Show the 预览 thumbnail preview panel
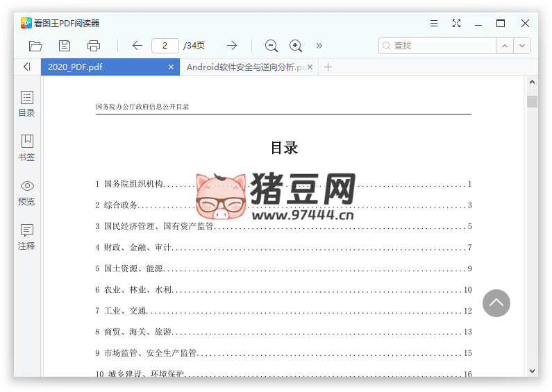552x392 pixels. (x=26, y=193)
